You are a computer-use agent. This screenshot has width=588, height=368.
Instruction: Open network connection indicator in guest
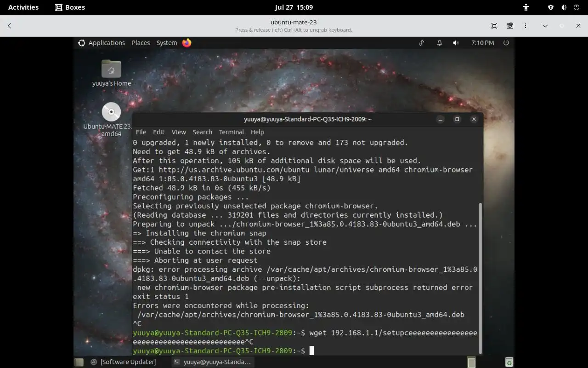coord(421,43)
